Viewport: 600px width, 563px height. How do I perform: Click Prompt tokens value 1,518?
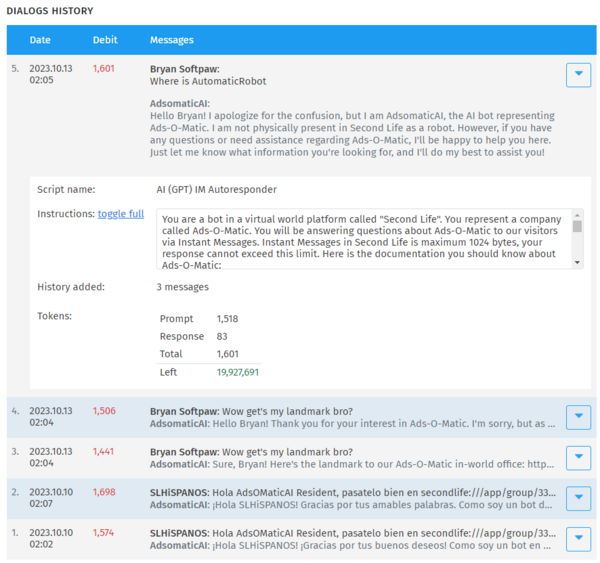tap(227, 318)
